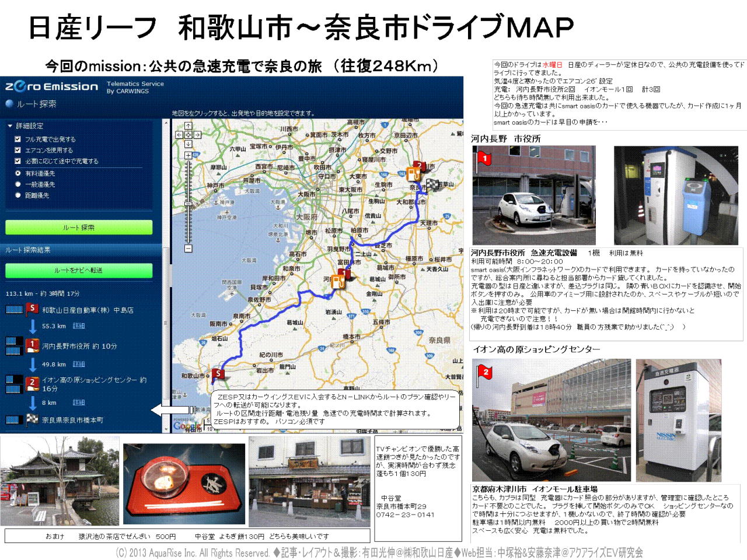This screenshot has height=560, width=747.
Task: Click the ルート探索 page heading
Action: tap(36, 104)
